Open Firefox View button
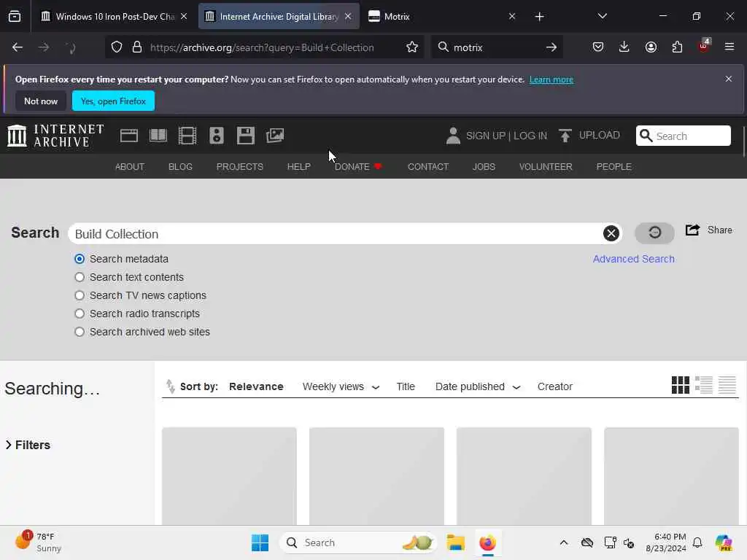Viewport: 747px width, 560px height. coord(15,16)
